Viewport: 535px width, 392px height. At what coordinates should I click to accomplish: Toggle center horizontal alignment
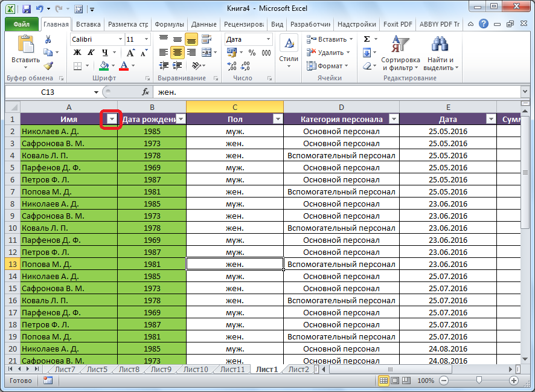pyautogui.click(x=177, y=53)
